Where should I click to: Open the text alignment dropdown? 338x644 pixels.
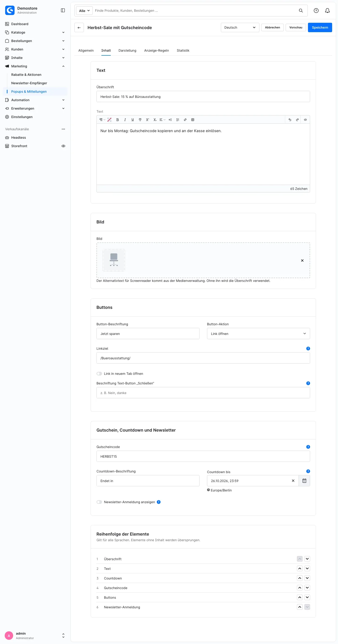(162, 120)
